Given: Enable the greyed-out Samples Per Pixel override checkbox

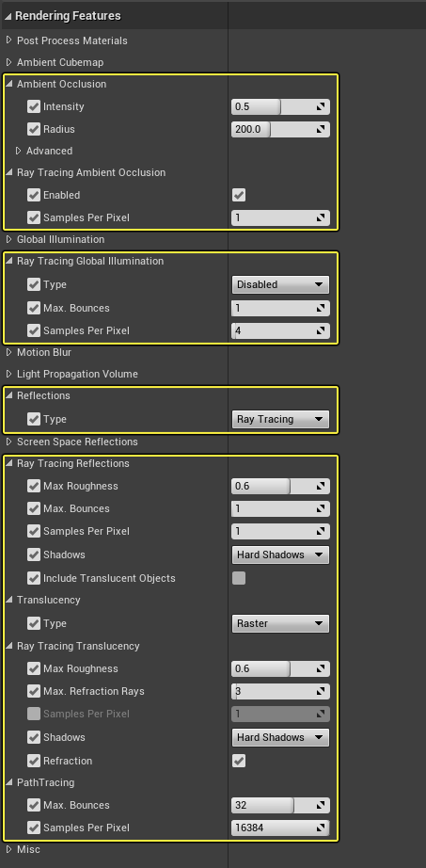Looking at the screenshot, I should pyautogui.click(x=34, y=715).
